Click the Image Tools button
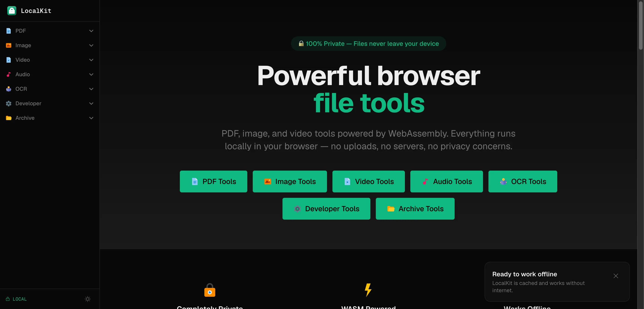The width and height of the screenshot is (644, 309). (290, 181)
